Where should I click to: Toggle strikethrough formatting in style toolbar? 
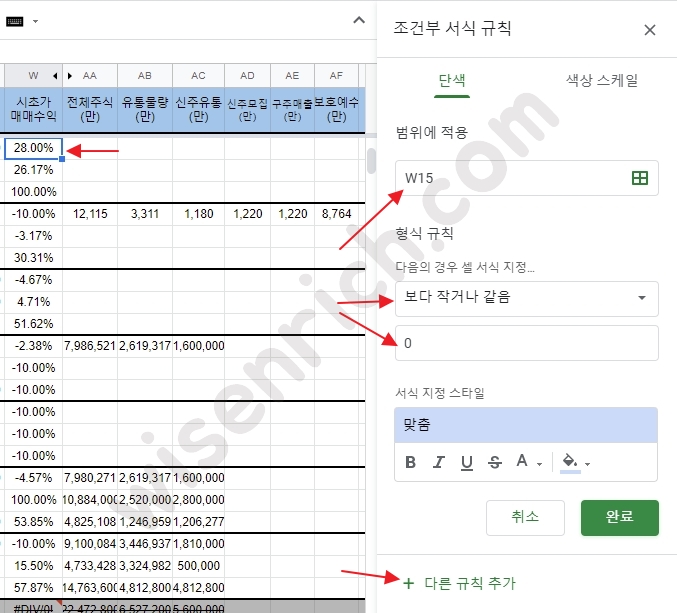point(494,462)
